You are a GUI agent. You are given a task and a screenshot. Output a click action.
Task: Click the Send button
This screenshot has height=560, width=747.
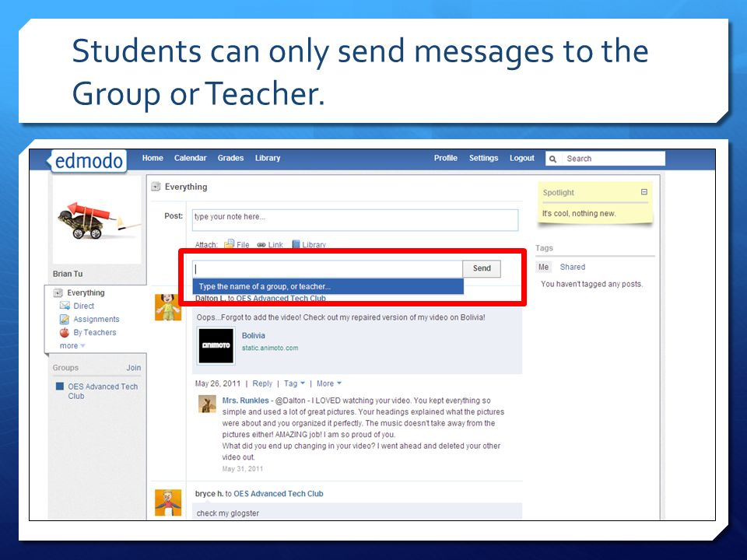coord(482,268)
